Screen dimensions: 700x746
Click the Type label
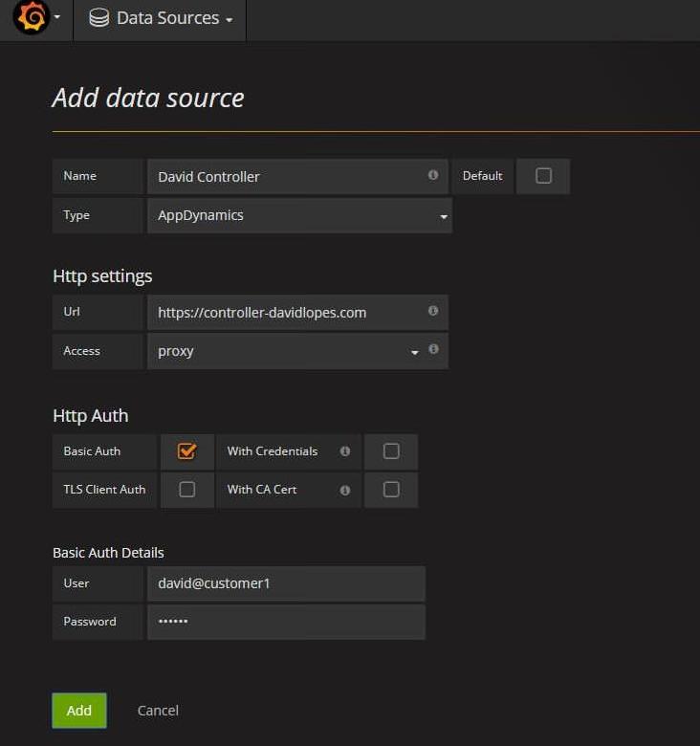pos(77,215)
